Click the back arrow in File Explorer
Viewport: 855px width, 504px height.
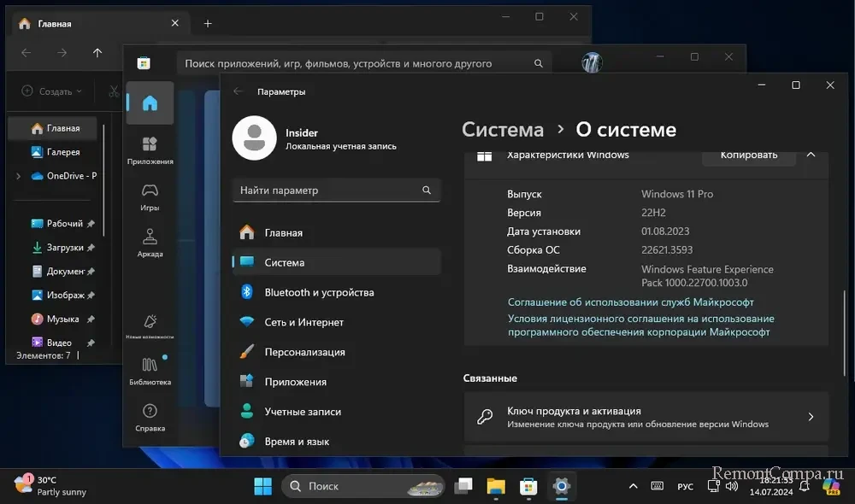point(27,53)
